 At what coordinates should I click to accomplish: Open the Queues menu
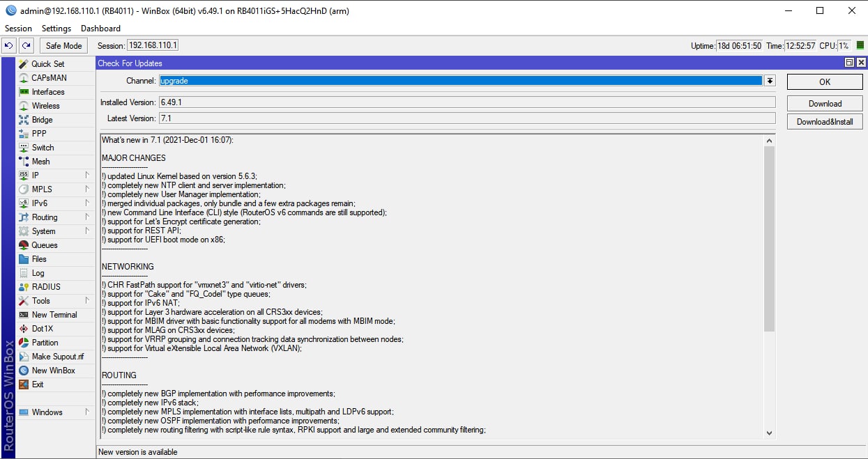[x=56, y=245]
